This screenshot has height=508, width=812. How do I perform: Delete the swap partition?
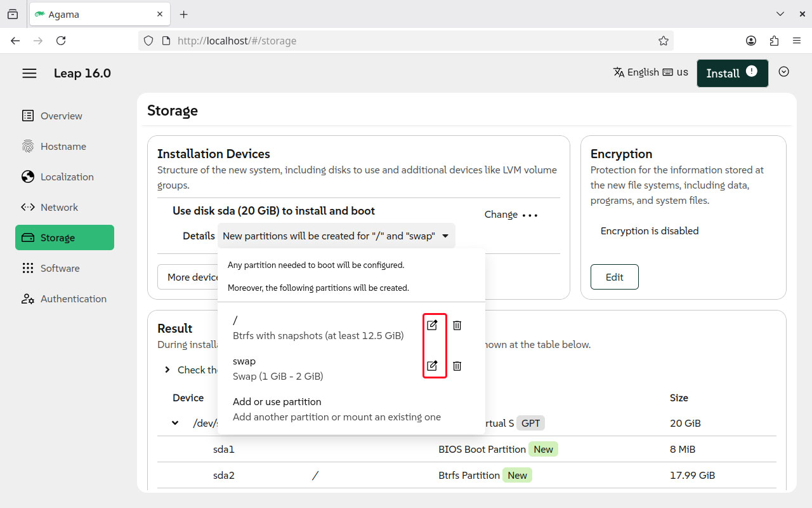click(x=457, y=366)
